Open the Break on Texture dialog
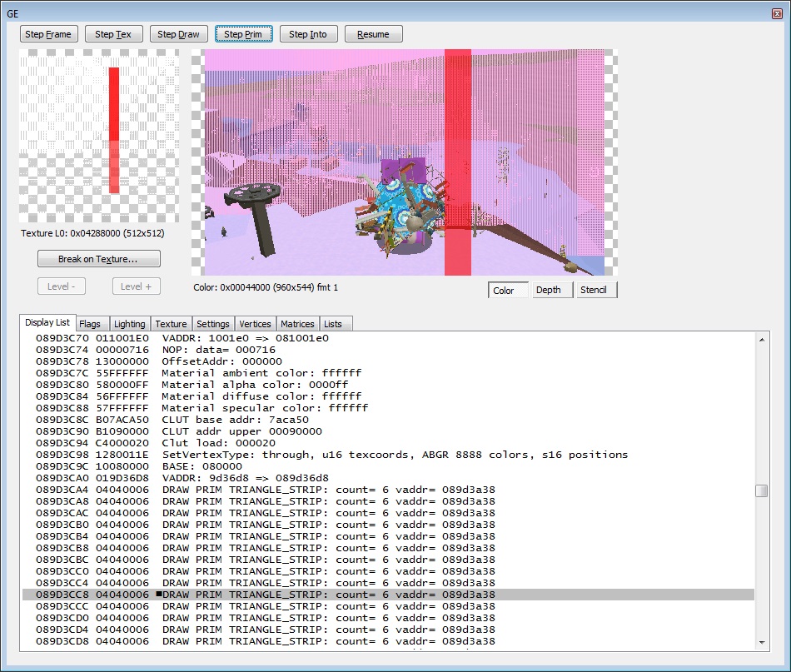The image size is (791, 672). coord(98,259)
